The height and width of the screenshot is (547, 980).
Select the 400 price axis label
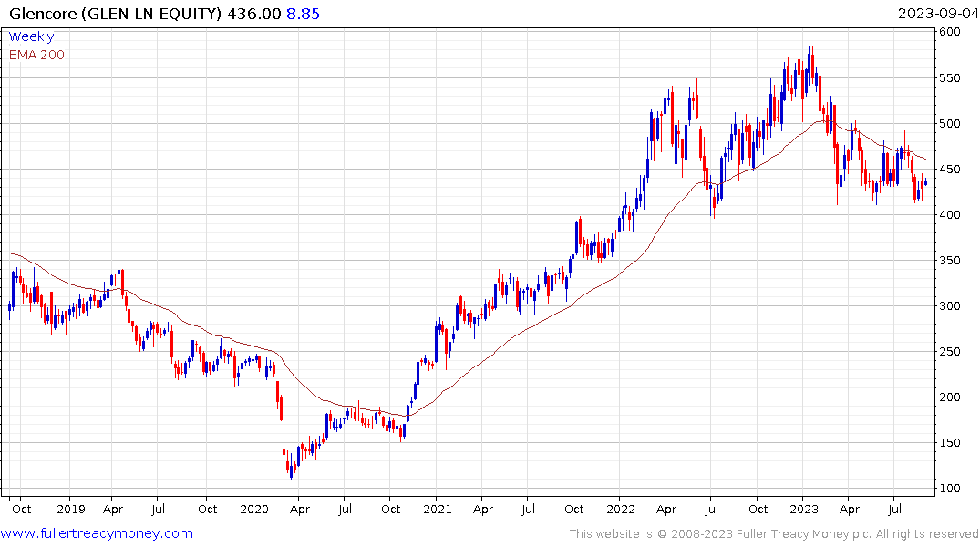click(x=950, y=215)
